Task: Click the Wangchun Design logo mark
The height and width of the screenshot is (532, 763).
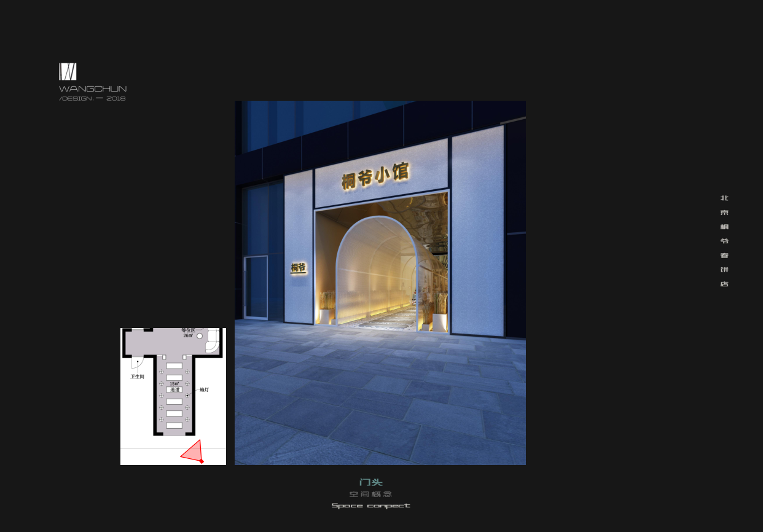Action: point(68,71)
